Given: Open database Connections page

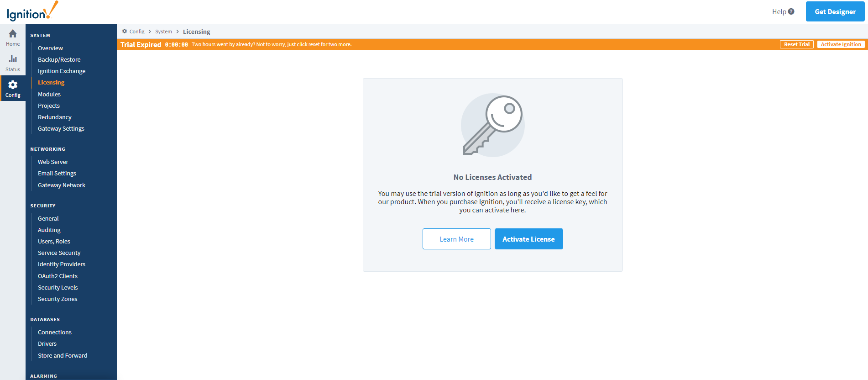Looking at the screenshot, I should coord(55,332).
